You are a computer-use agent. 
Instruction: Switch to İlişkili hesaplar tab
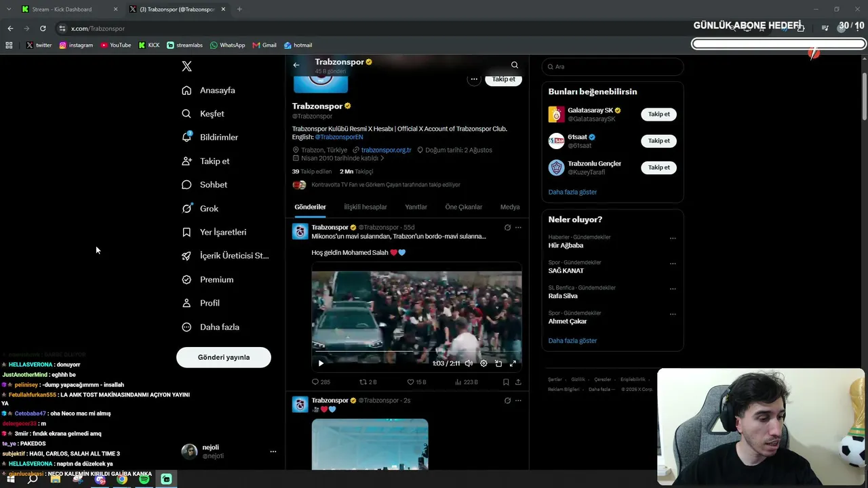pos(366,207)
